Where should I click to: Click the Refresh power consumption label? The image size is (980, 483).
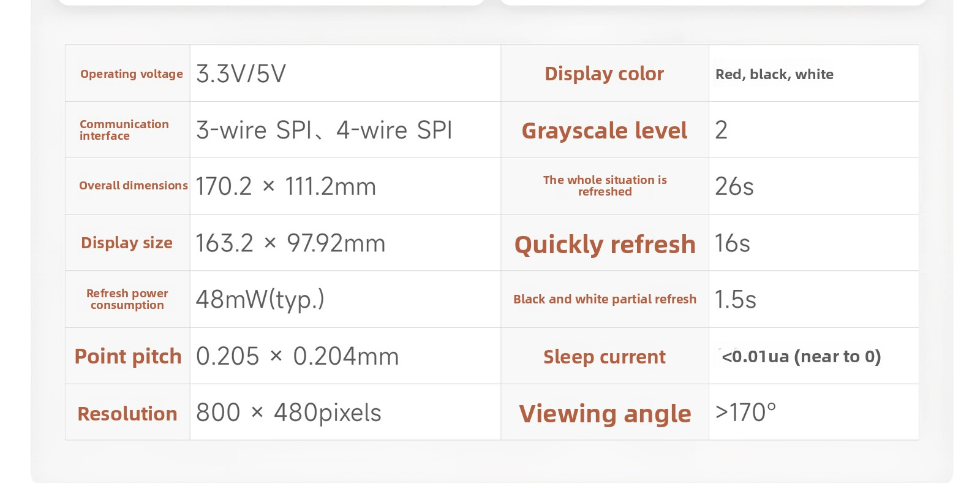click(127, 299)
